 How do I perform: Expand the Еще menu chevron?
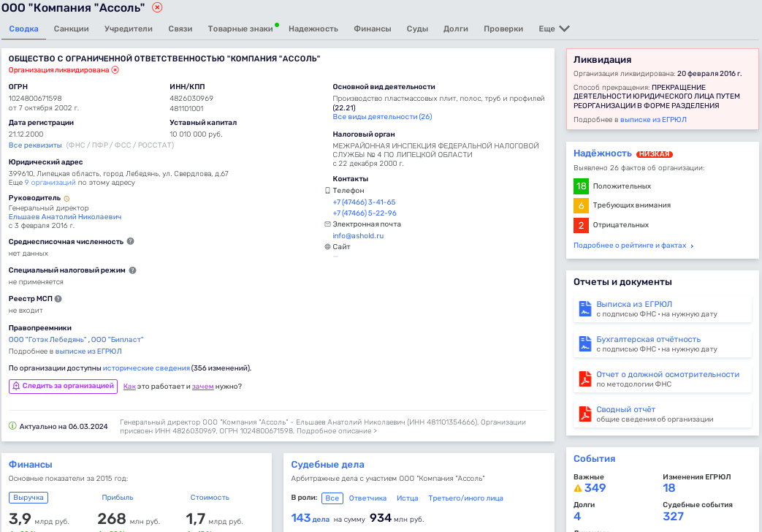[564, 28]
